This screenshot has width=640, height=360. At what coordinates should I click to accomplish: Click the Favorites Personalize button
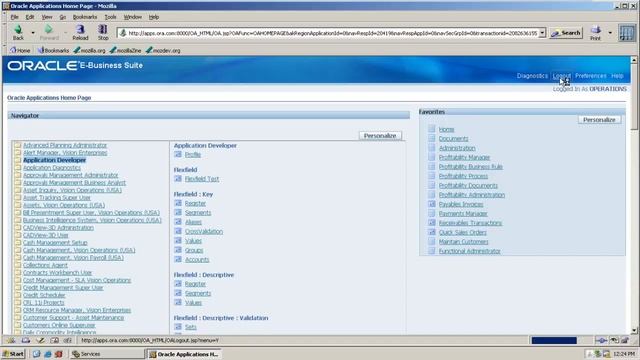point(599,120)
